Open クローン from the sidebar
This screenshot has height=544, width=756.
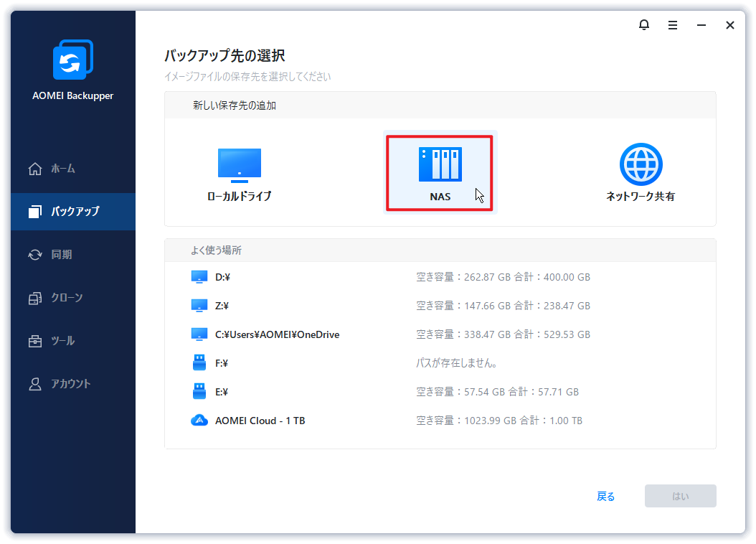click(66, 298)
